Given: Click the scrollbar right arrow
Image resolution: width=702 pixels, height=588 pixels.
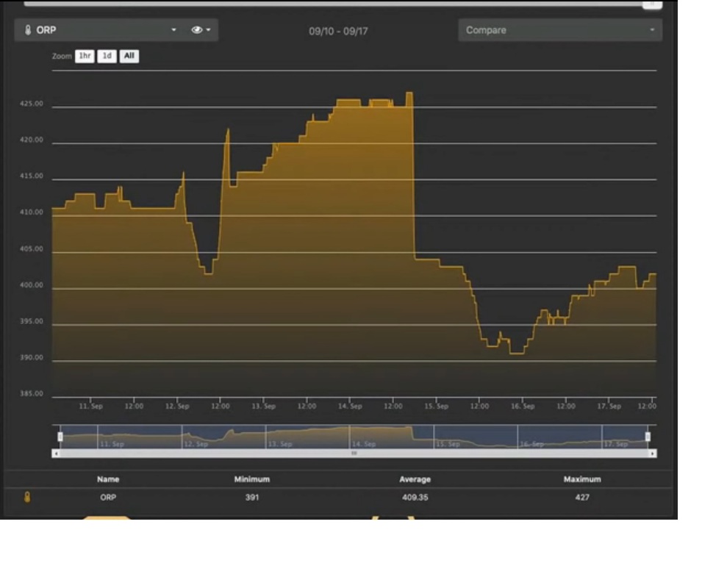Looking at the screenshot, I should pos(653,453).
